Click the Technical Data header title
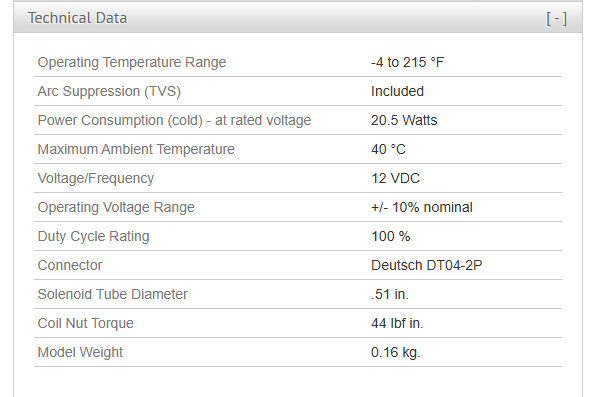This screenshot has width=597, height=397. click(77, 18)
